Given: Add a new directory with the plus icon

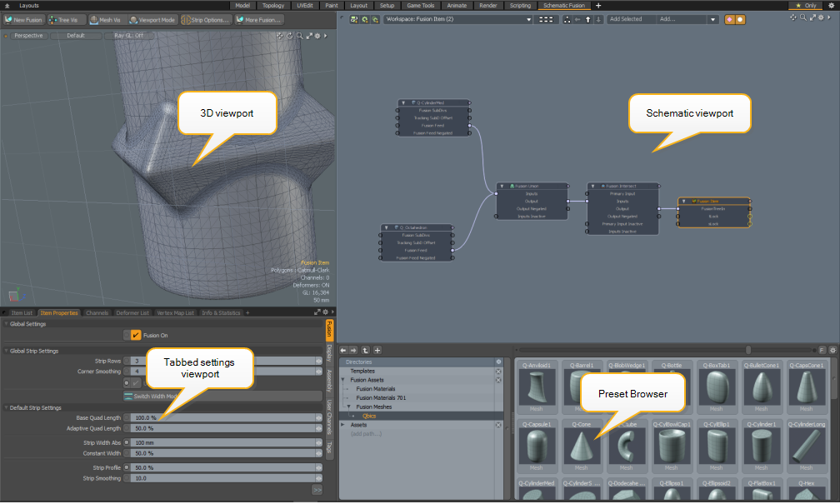Looking at the screenshot, I should 377,350.
